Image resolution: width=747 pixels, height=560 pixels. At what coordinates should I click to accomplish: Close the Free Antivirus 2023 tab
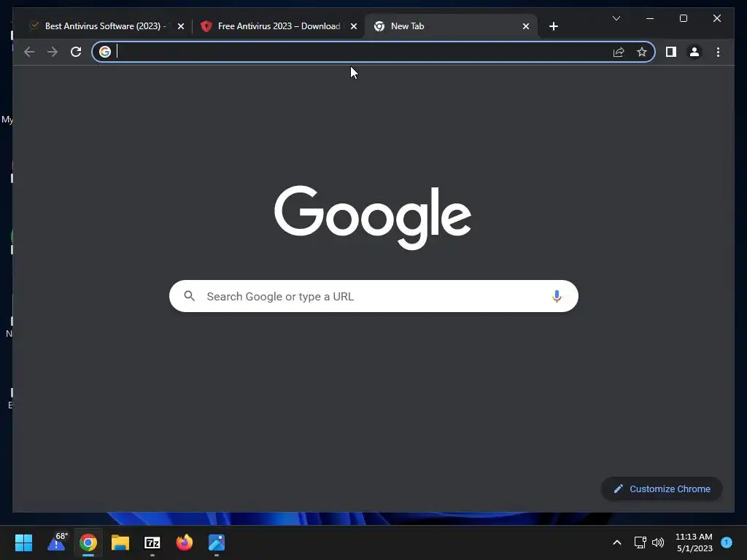tap(354, 26)
